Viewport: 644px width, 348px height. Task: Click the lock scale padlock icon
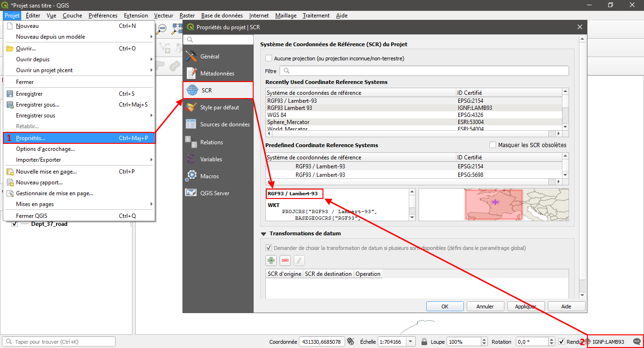tap(424, 342)
